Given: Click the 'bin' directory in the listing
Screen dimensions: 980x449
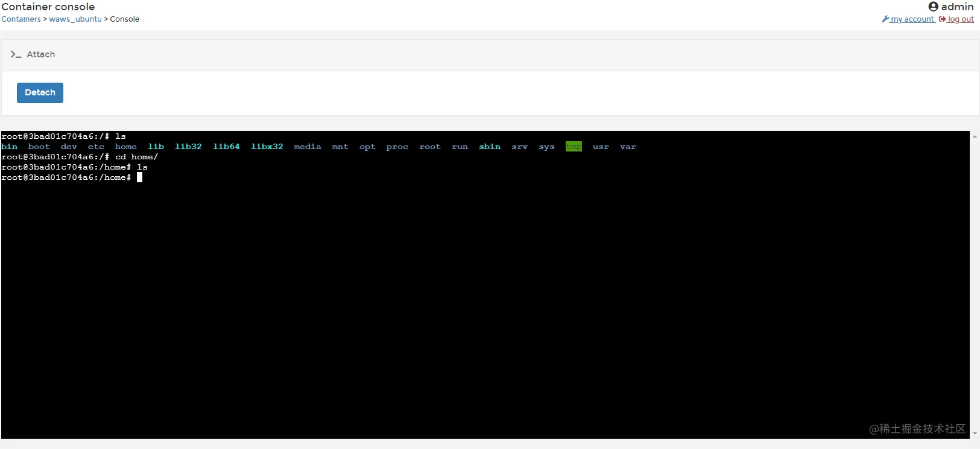Looking at the screenshot, I should [x=10, y=147].
